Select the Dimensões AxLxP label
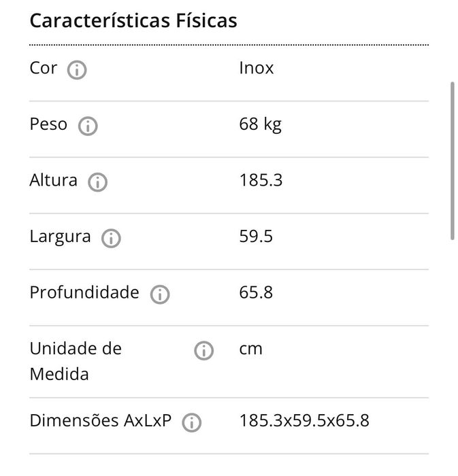 click(x=100, y=420)
